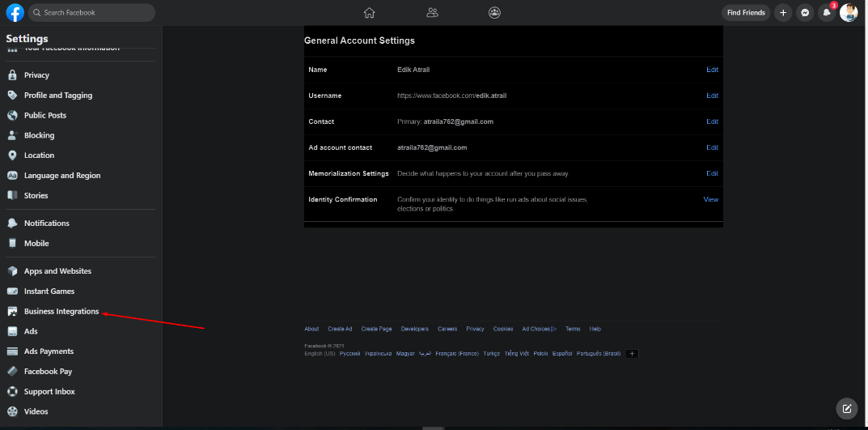868x430 pixels.
Task: Open the profile picture account menu
Action: tap(848, 13)
